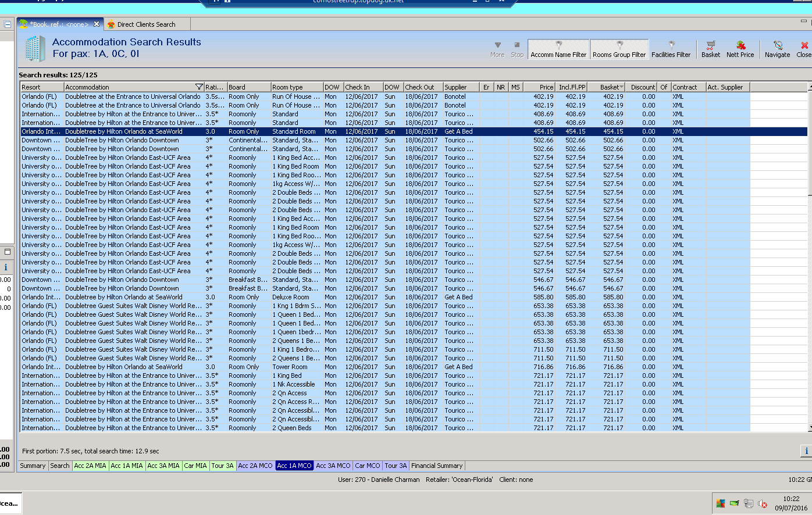Close the Book ref none tab

pyautogui.click(x=97, y=24)
